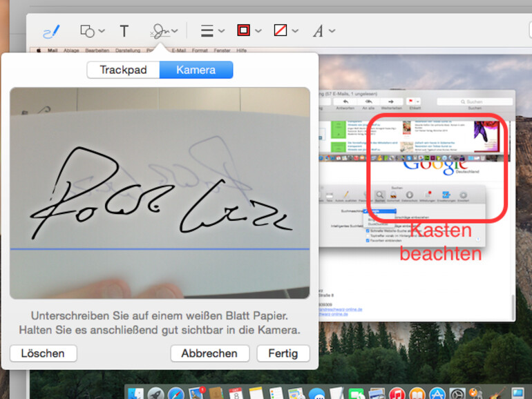Select the Sketch pen tool
Screen dimensions: 532x399
52,31
